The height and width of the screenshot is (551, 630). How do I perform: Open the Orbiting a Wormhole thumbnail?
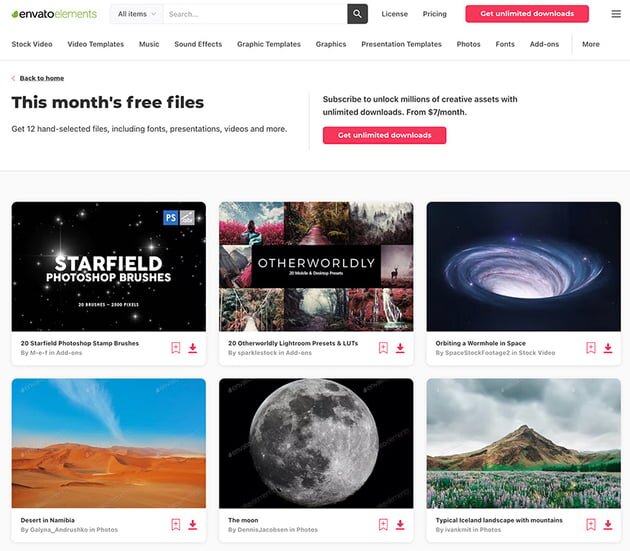click(x=524, y=266)
